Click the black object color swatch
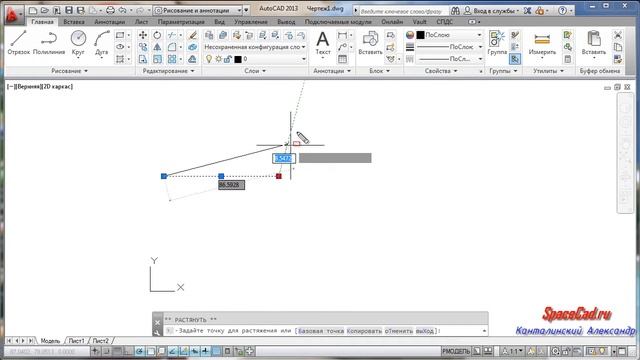The width and height of the screenshot is (640, 360). [420, 35]
